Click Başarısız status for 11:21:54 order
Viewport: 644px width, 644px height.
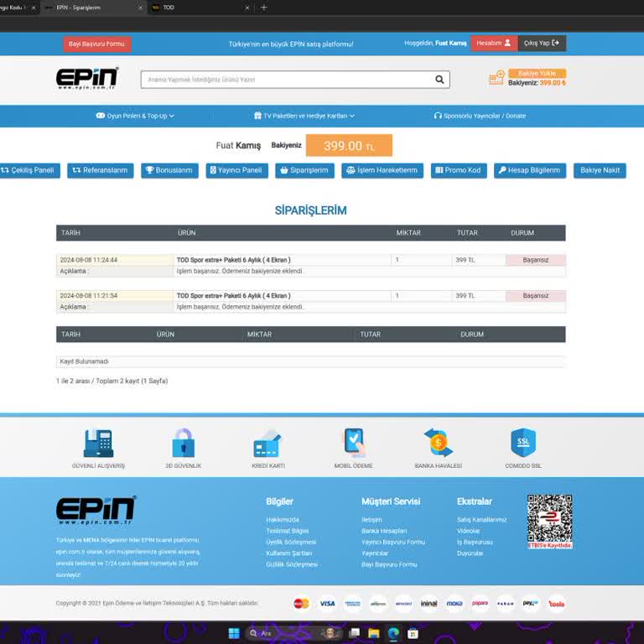[536, 296]
